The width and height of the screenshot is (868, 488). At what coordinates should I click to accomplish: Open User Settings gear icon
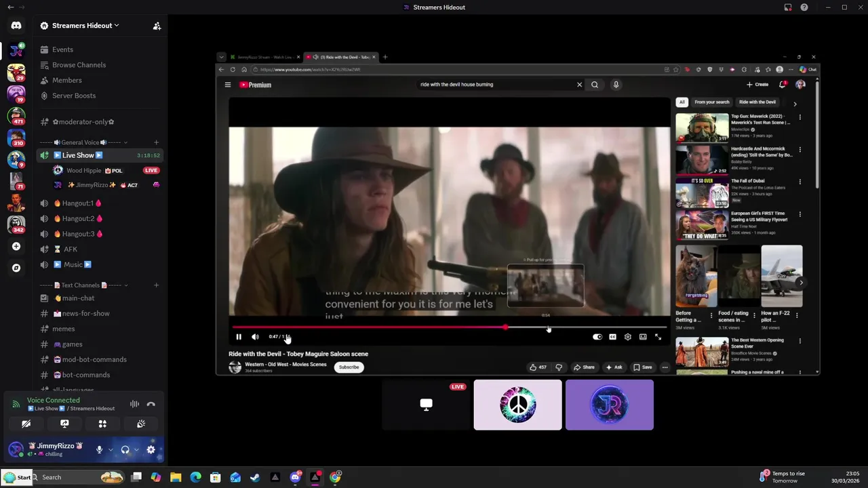(151, 449)
